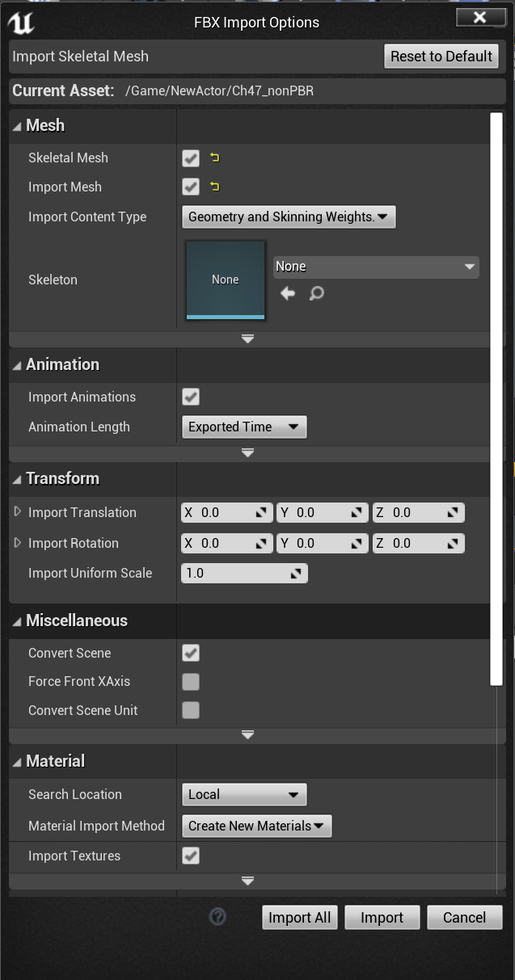Image resolution: width=515 pixels, height=980 pixels.
Task: Show advanced Miscellaneous options arrow
Action: click(248, 735)
